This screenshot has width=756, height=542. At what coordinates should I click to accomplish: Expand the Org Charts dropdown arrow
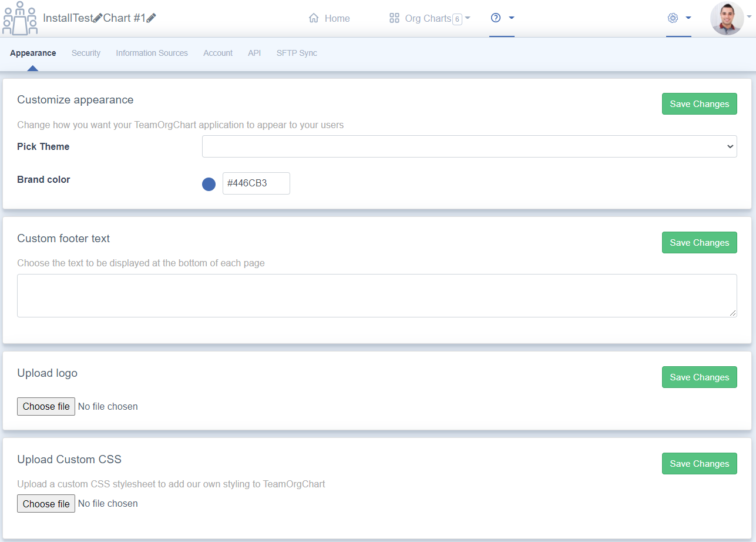(468, 18)
